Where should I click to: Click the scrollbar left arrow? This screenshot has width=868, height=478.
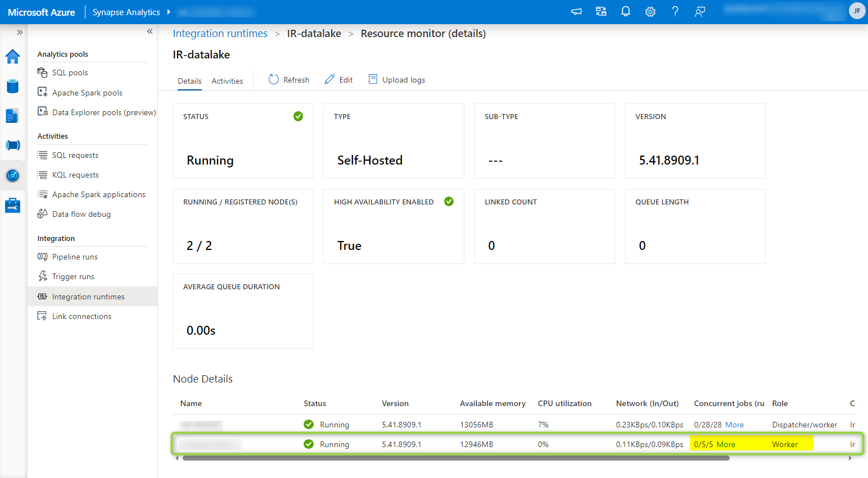pyautogui.click(x=177, y=458)
